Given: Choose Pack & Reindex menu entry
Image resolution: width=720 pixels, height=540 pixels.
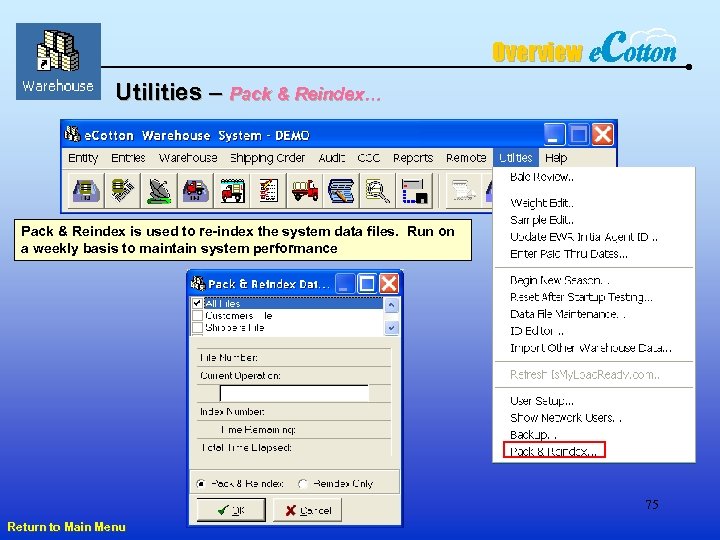Looking at the screenshot, I should [554, 450].
